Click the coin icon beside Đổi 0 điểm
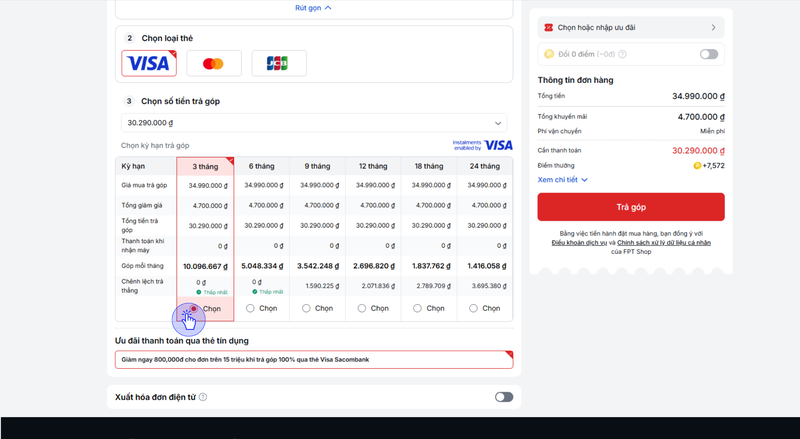Screen dimensions: 800x439 coord(549,54)
